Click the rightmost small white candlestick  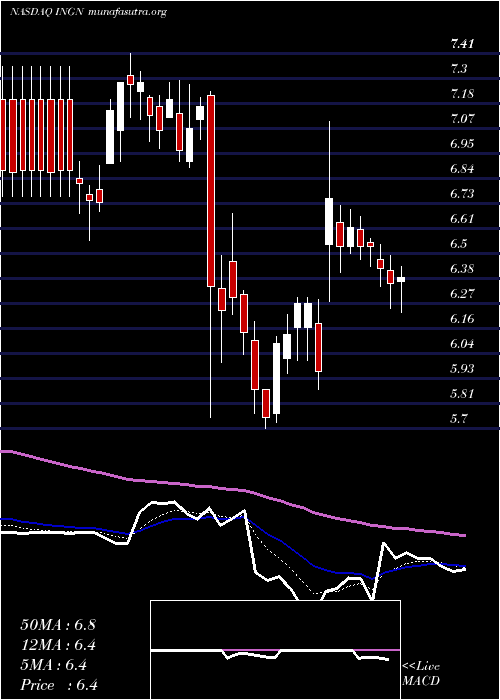tap(401, 279)
